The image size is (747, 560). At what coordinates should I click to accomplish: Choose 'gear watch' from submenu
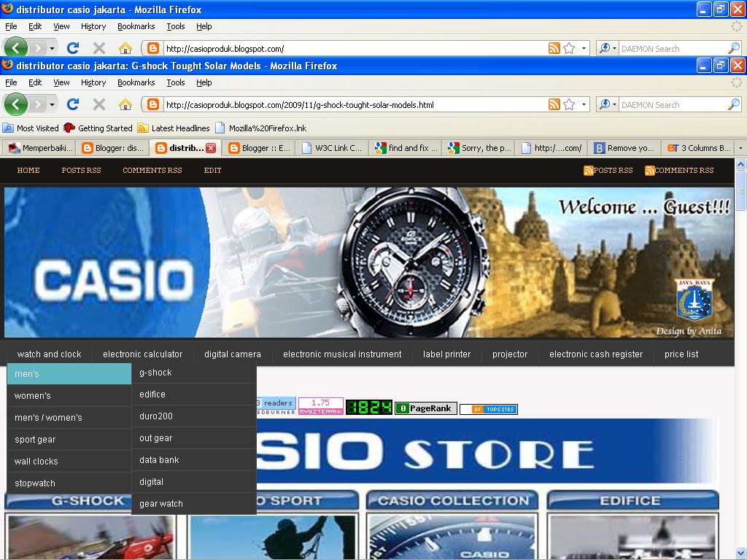(x=194, y=504)
